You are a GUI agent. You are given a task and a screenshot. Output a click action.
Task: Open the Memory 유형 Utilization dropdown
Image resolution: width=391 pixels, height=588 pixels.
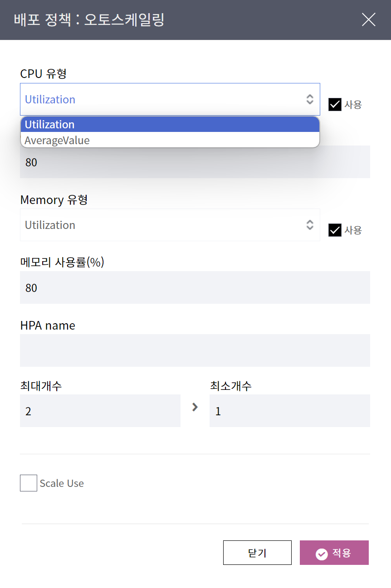coord(170,225)
